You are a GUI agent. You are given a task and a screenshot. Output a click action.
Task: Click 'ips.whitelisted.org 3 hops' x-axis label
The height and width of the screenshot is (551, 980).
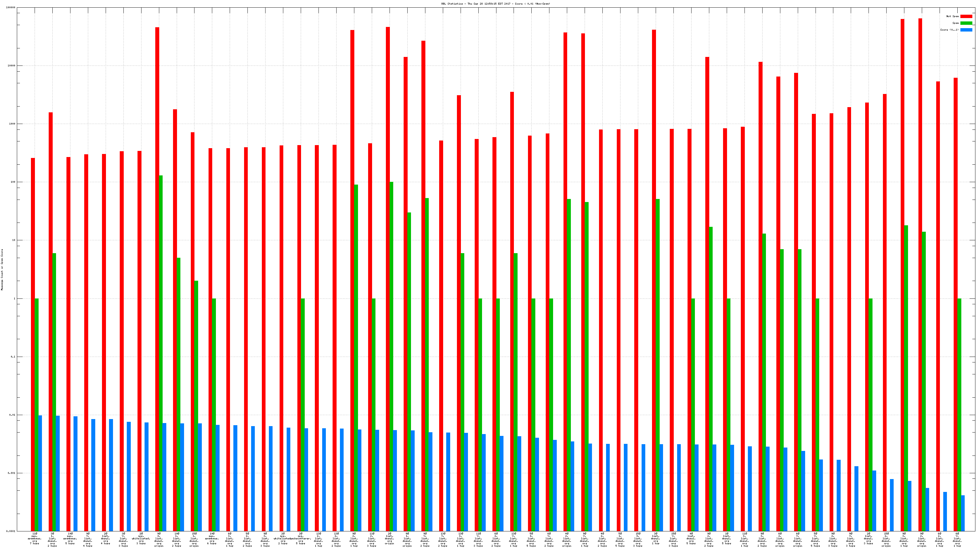point(141,538)
